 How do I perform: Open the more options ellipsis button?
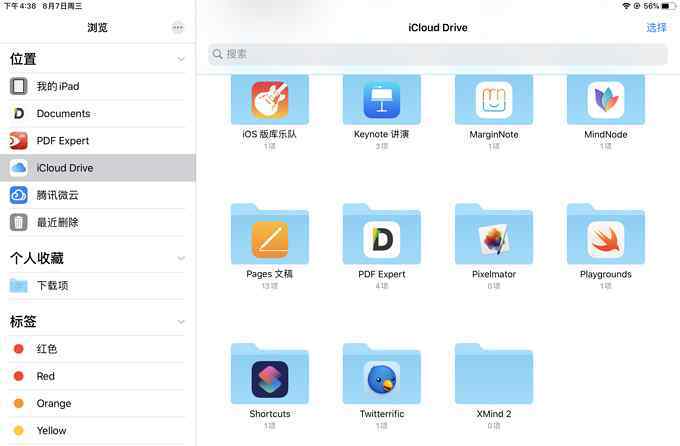178,28
